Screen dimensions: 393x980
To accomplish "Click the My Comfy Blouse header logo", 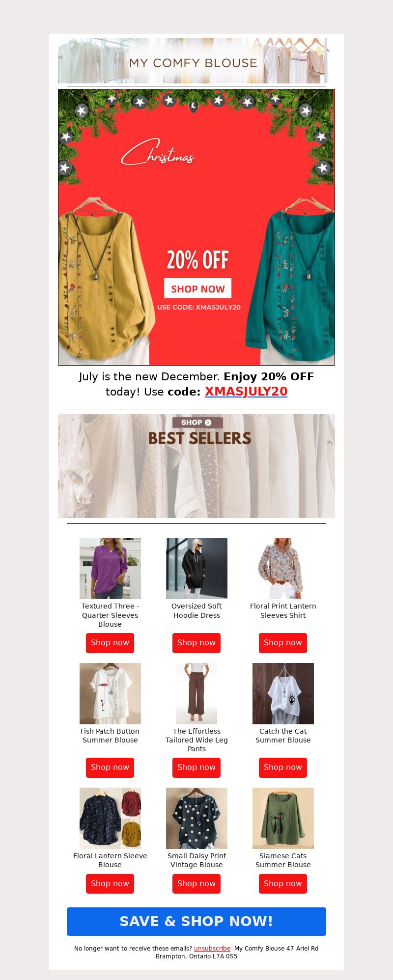I will point(194,61).
